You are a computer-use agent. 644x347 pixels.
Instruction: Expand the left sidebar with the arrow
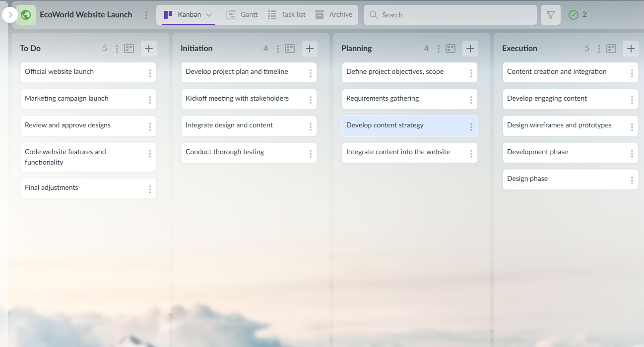[9, 14]
